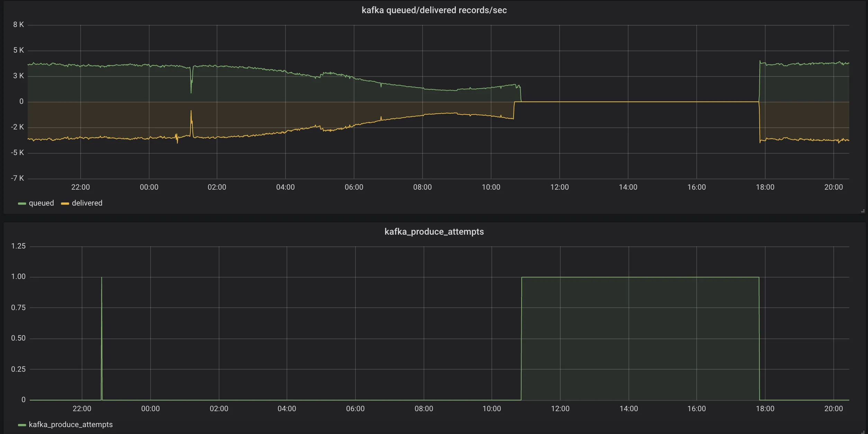Toggle the delivered series in the legend

(x=87, y=203)
